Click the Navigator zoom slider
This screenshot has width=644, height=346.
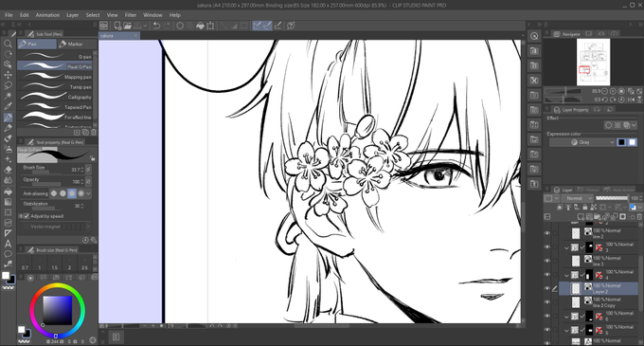click(x=563, y=91)
